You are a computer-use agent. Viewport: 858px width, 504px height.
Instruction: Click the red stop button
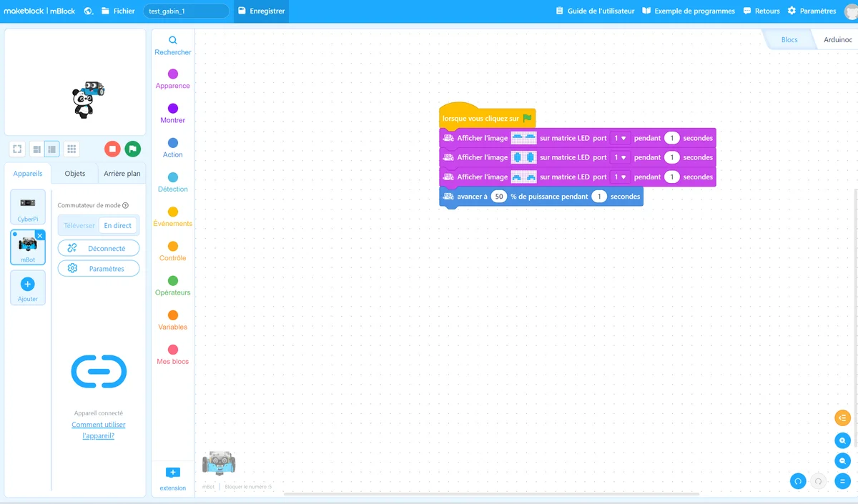112,149
